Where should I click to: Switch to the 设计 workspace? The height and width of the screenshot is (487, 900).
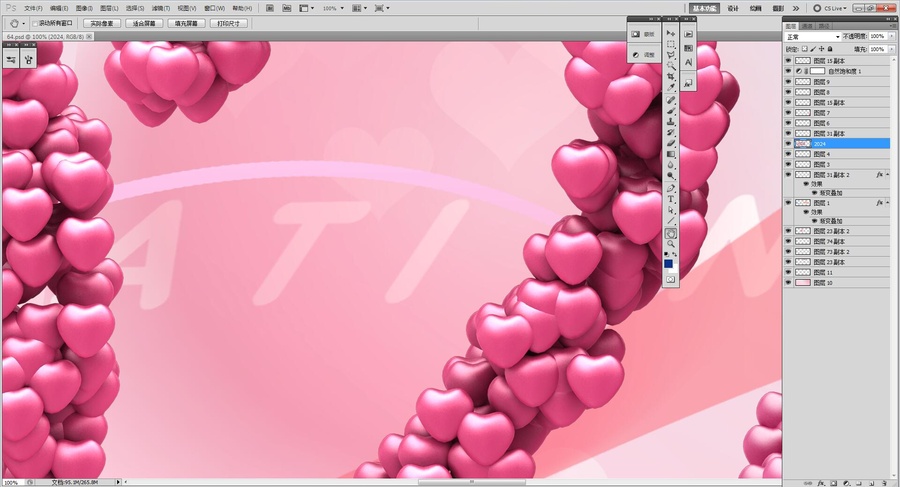[x=733, y=9]
